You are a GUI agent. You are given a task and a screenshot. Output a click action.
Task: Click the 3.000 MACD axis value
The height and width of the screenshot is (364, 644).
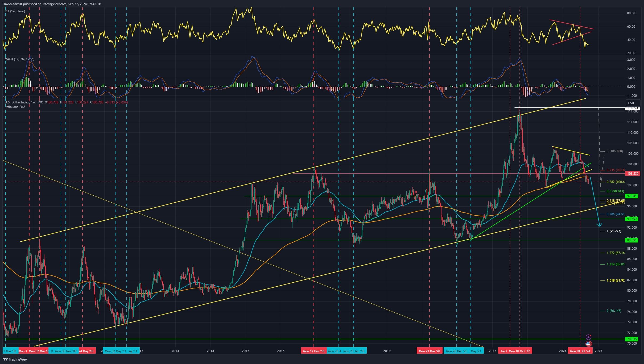(631, 60)
